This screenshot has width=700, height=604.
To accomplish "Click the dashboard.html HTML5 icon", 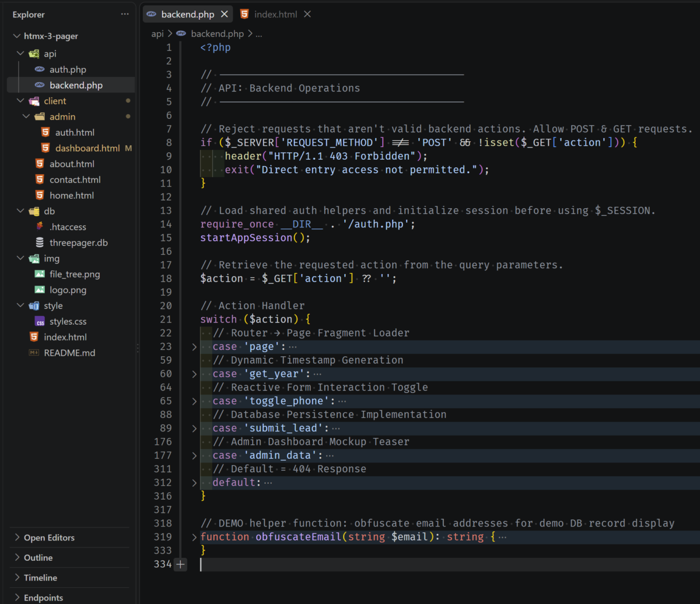I will [45, 148].
